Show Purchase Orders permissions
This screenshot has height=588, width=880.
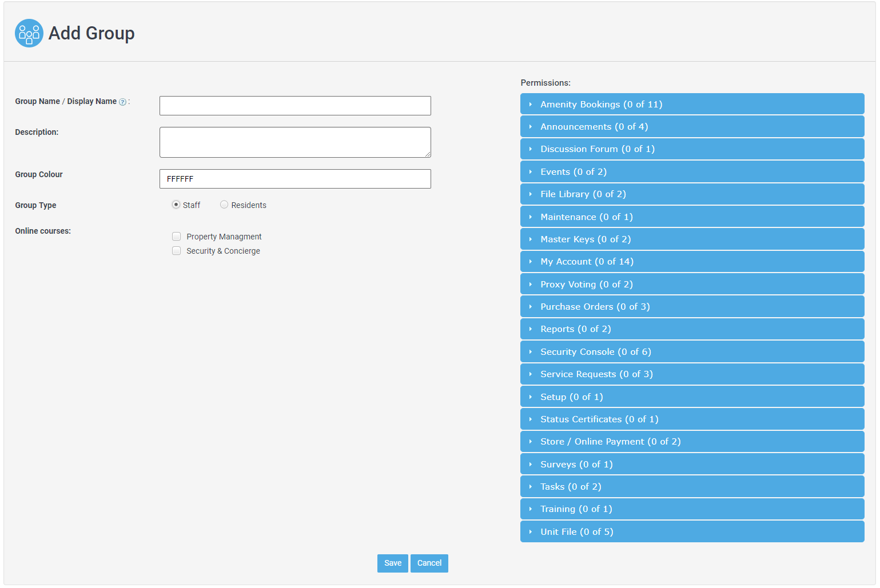[691, 307]
